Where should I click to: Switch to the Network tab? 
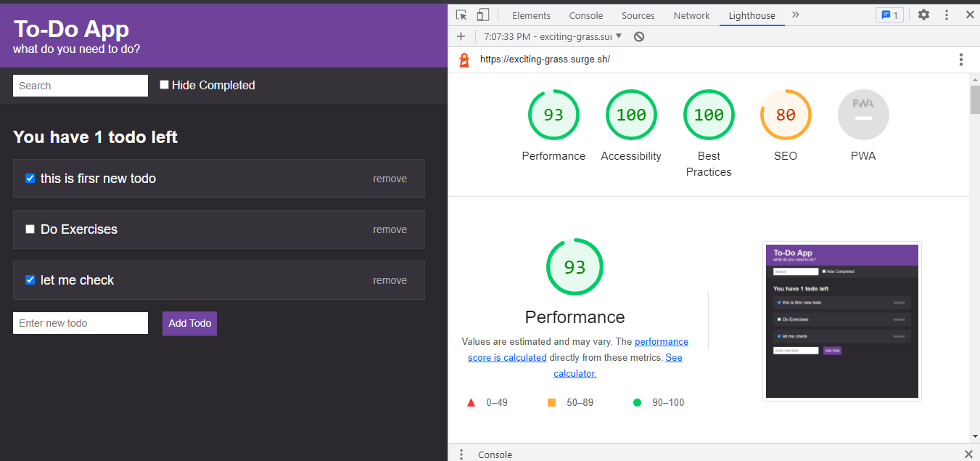click(691, 15)
